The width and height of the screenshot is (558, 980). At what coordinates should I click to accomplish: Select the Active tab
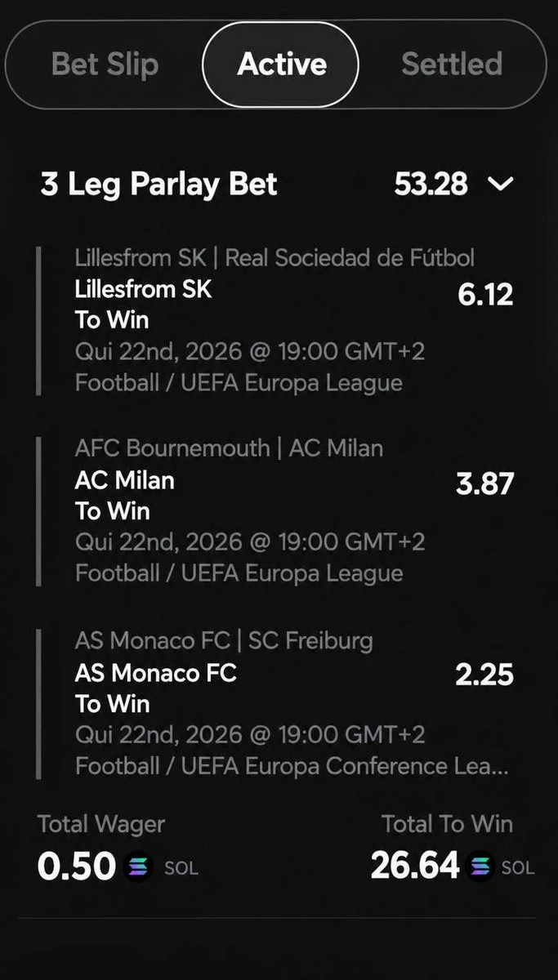280,65
